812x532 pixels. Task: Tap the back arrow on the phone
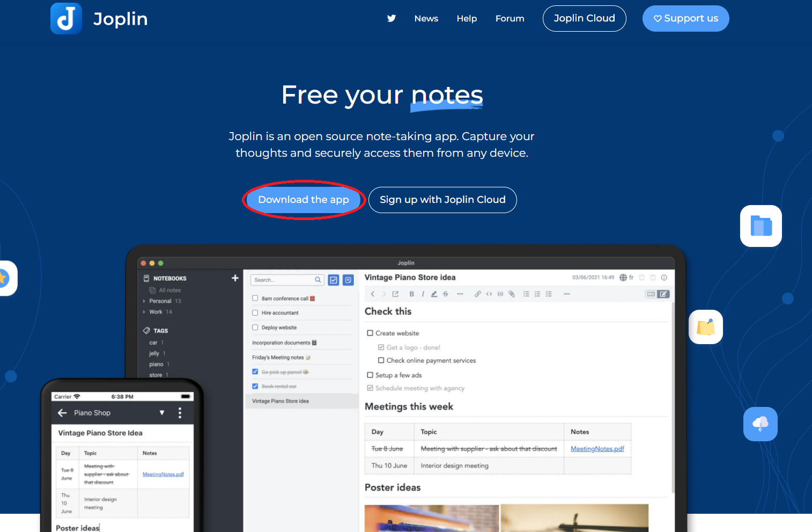62,413
